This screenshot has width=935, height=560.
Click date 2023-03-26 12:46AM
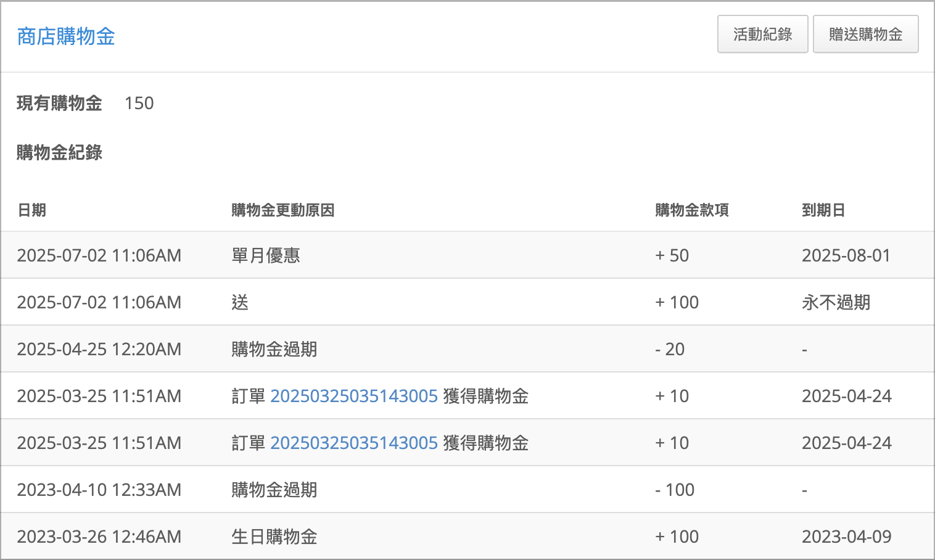pos(99,537)
